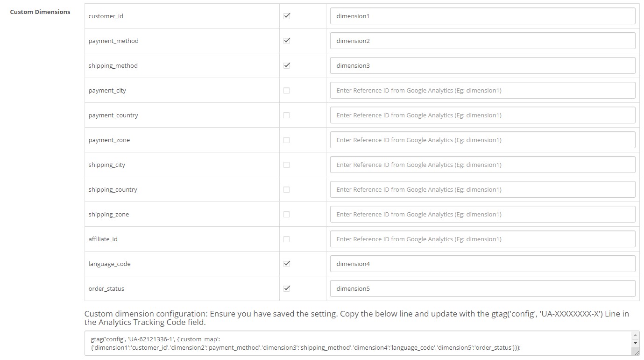The height and width of the screenshot is (360, 644).
Task: Click the textarea scrollbar up arrow
Action: click(x=635, y=336)
